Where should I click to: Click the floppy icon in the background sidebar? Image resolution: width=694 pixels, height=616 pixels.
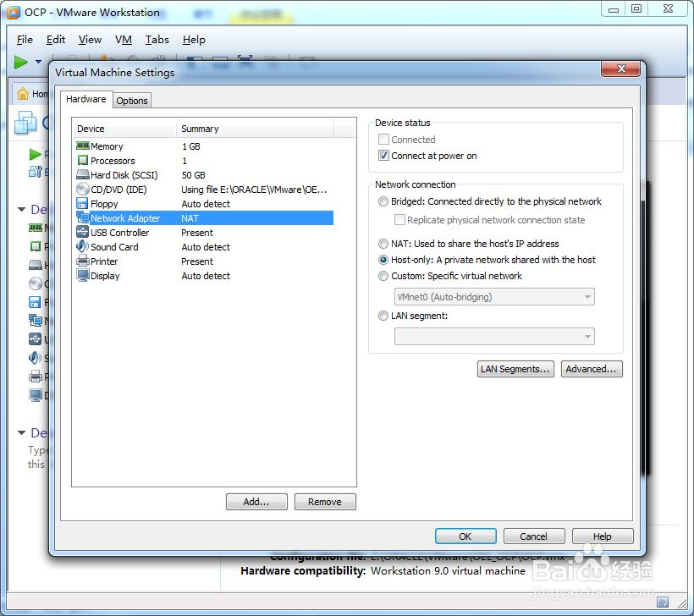tap(35, 302)
